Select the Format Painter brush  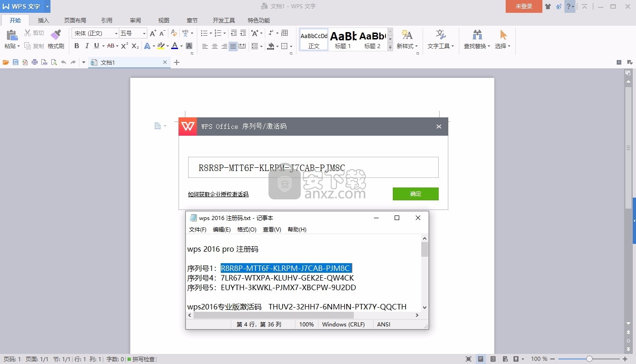click(56, 35)
